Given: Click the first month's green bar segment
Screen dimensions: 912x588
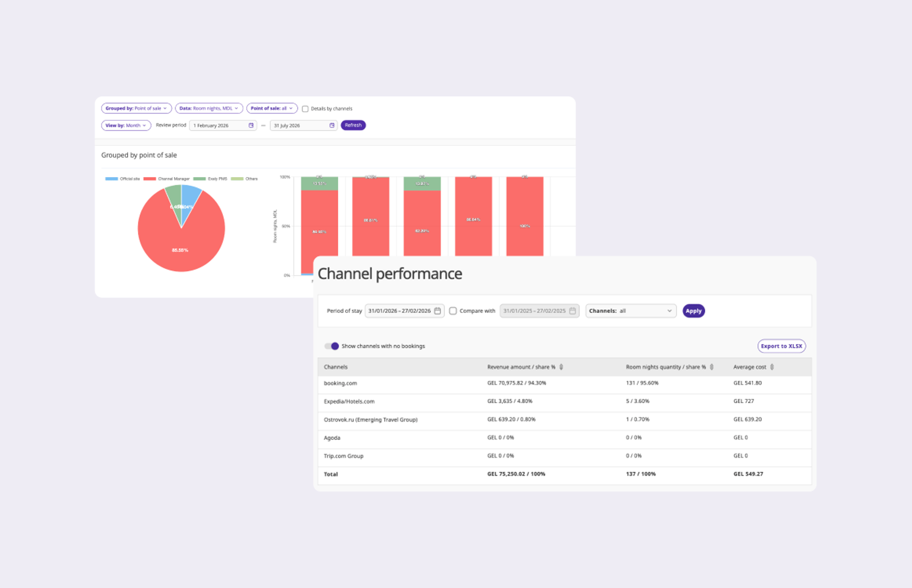Looking at the screenshot, I should pos(319,183).
